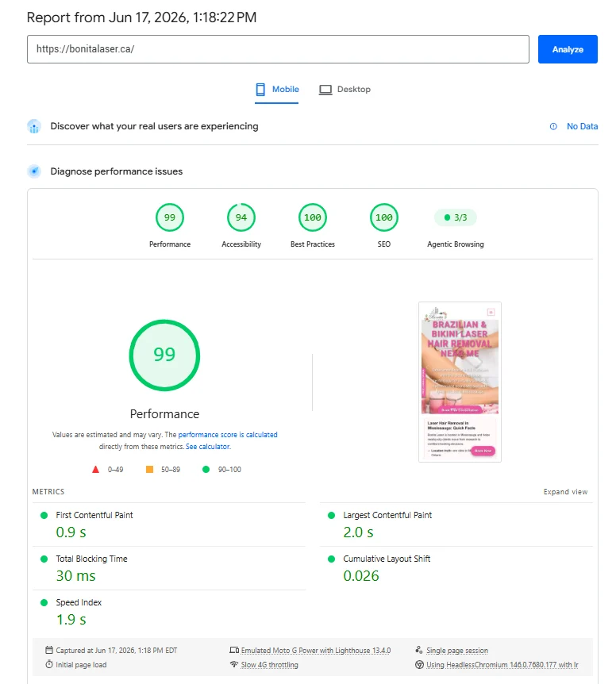616x684 pixels.
Task: Open the See calculator link
Action: [x=208, y=447]
